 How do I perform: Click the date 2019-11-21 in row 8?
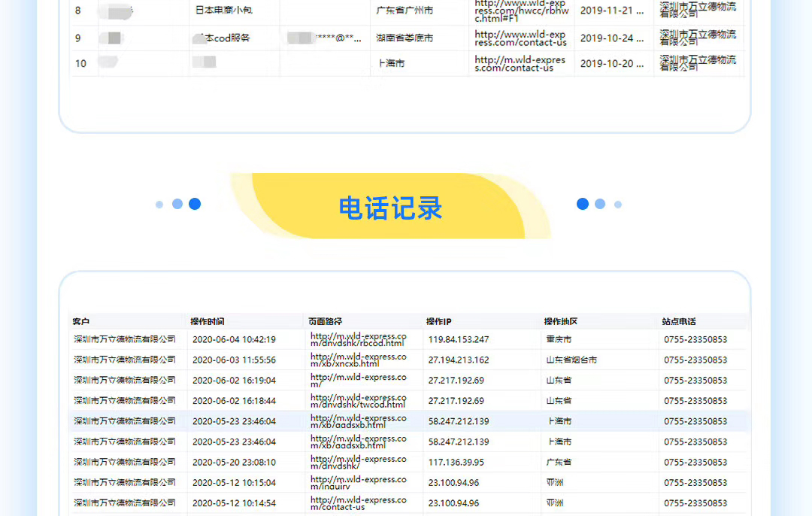coord(611,10)
